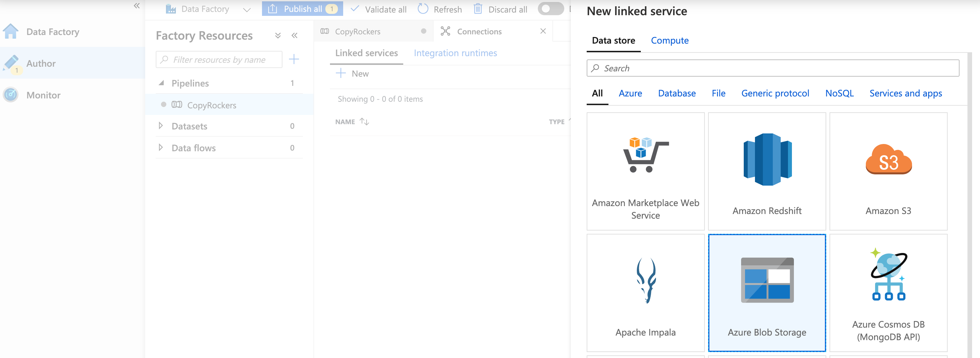Expand the Data flows section

[x=161, y=147]
